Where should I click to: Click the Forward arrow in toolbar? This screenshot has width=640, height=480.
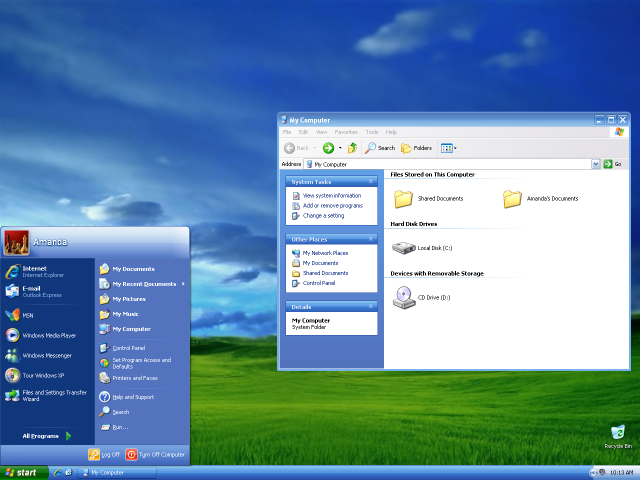[329, 148]
